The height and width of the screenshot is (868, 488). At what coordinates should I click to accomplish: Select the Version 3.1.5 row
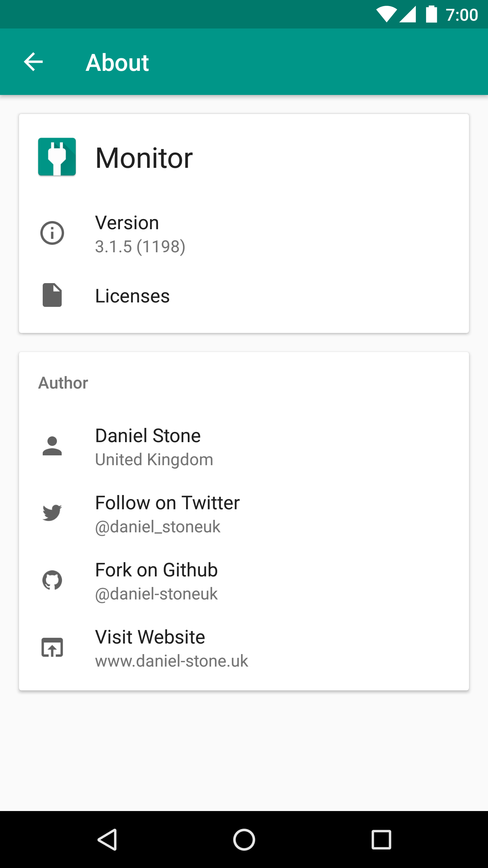click(140, 234)
